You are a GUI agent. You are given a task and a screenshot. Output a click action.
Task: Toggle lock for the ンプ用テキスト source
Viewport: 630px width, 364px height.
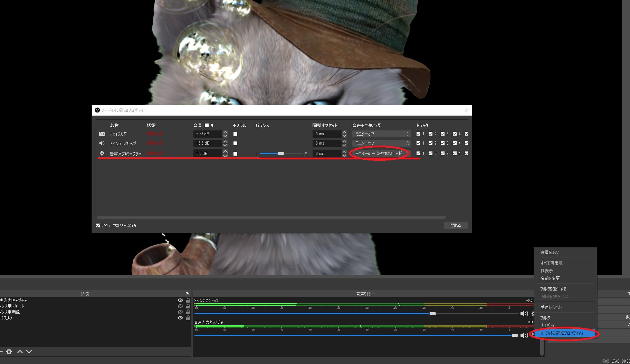pyautogui.click(x=188, y=306)
